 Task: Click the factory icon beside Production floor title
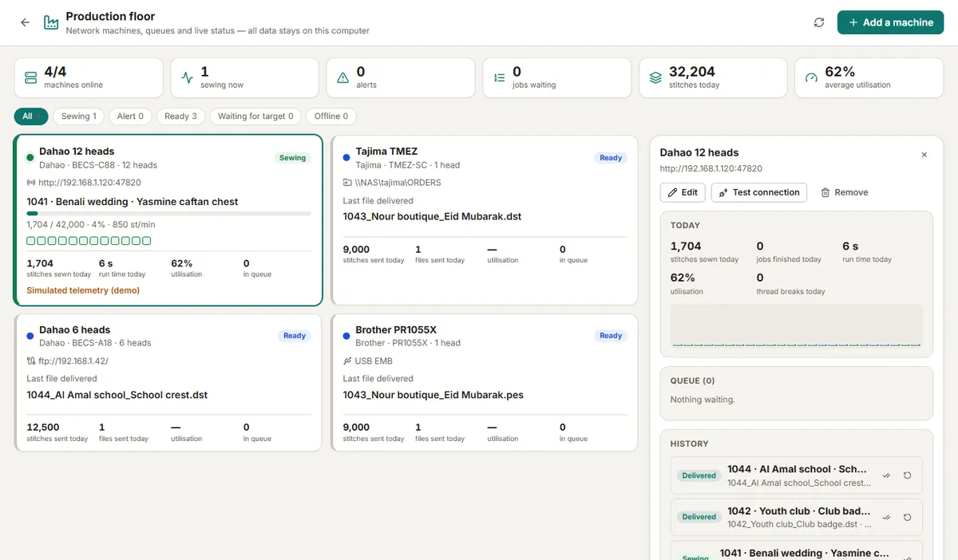[51, 22]
